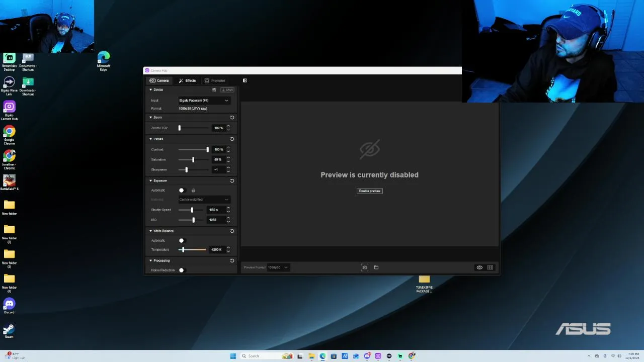
Task: Open Microsoft Edge desktop shortcut
Action: click(x=103, y=61)
